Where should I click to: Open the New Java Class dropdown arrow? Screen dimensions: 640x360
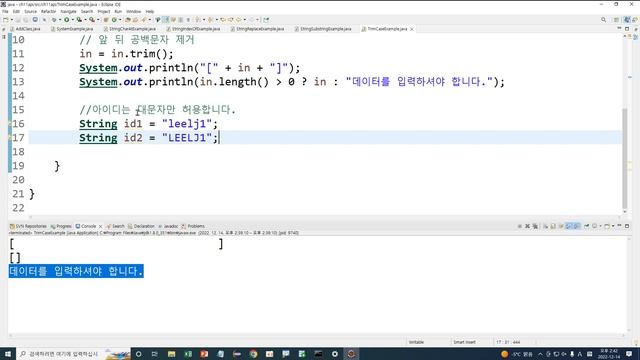coord(120,20)
